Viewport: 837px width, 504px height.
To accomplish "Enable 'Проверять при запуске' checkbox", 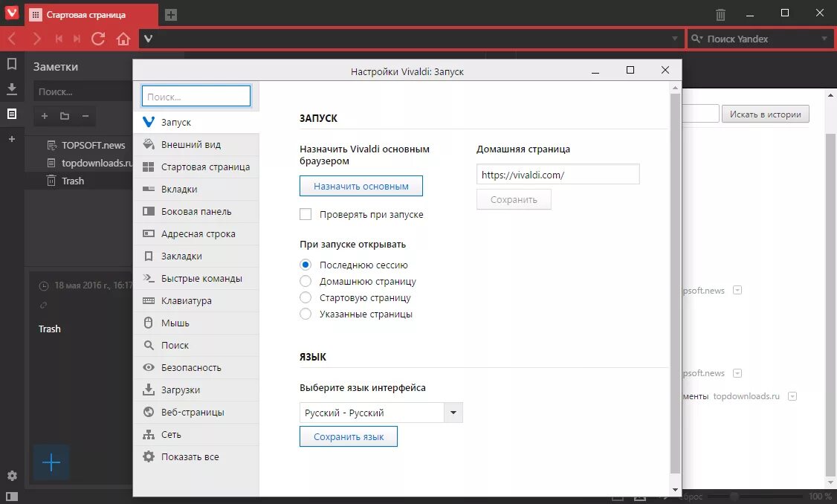I will 306,215.
